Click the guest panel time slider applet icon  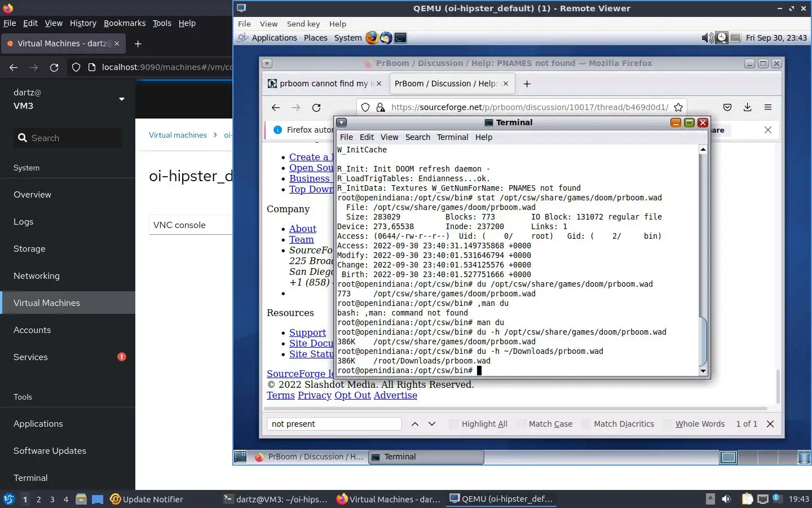coord(722,38)
